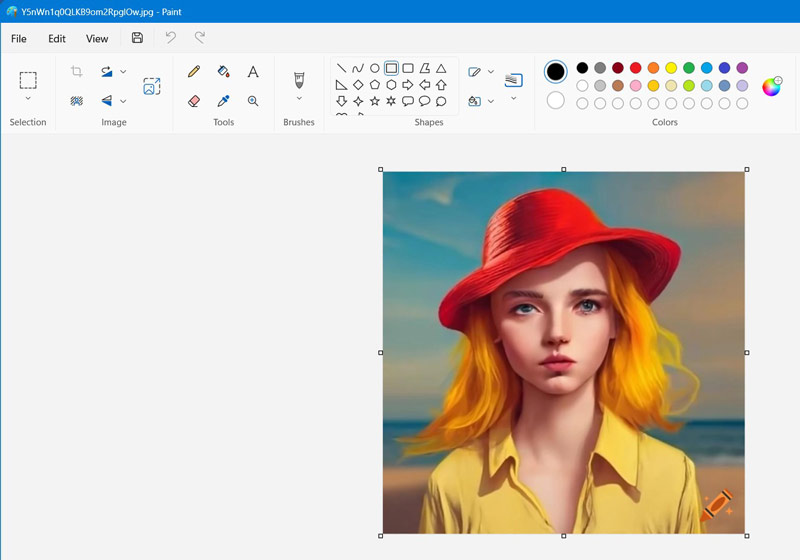Save the image with the floppy disk icon

(137, 38)
